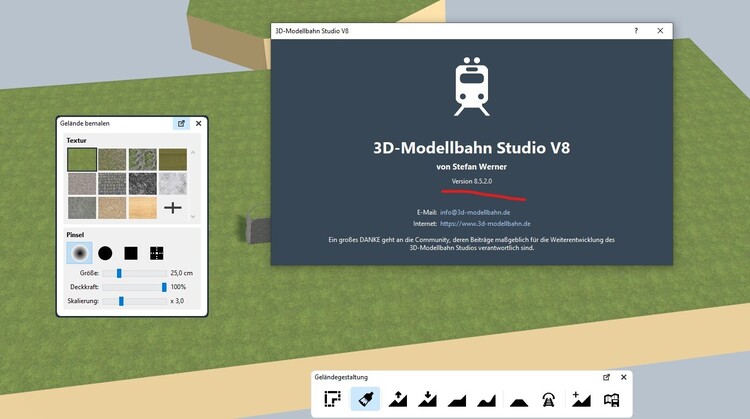Choose the olive green texture

[x=173, y=159]
